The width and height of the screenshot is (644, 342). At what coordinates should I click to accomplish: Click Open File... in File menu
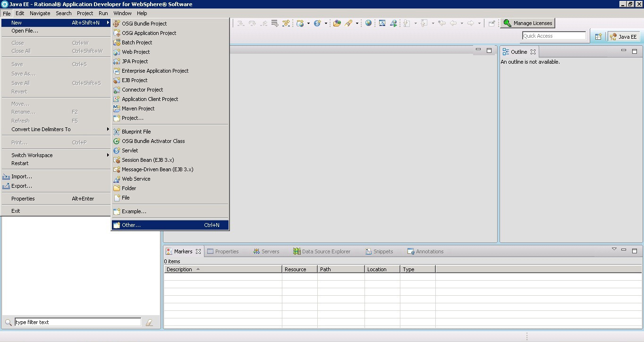[x=56, y=31]
